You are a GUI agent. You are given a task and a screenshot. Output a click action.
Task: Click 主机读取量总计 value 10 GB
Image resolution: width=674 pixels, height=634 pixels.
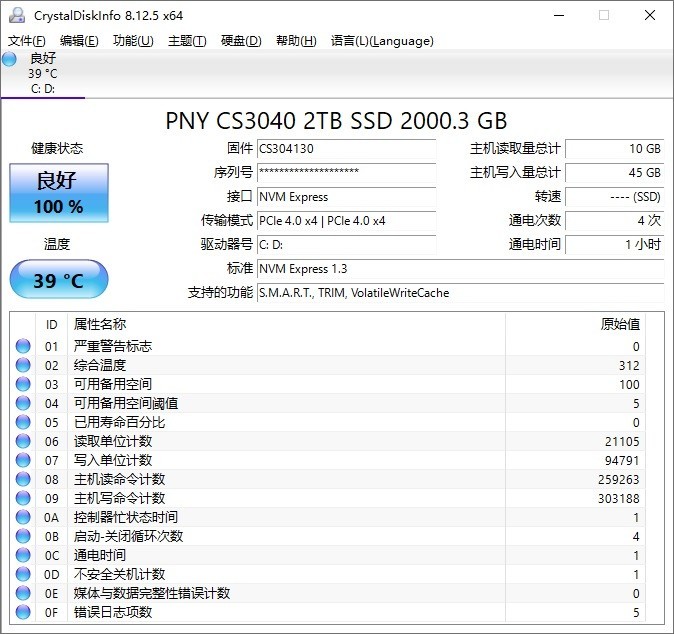615,149
